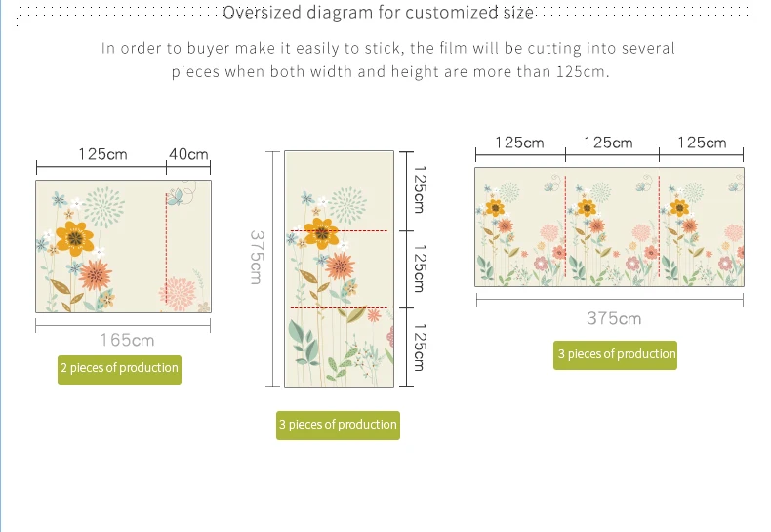Viewport: 771px width, 532px height.
Task: Click the 'Oversized diagram for customized size' heading
Action: click(x=378, y=13)
